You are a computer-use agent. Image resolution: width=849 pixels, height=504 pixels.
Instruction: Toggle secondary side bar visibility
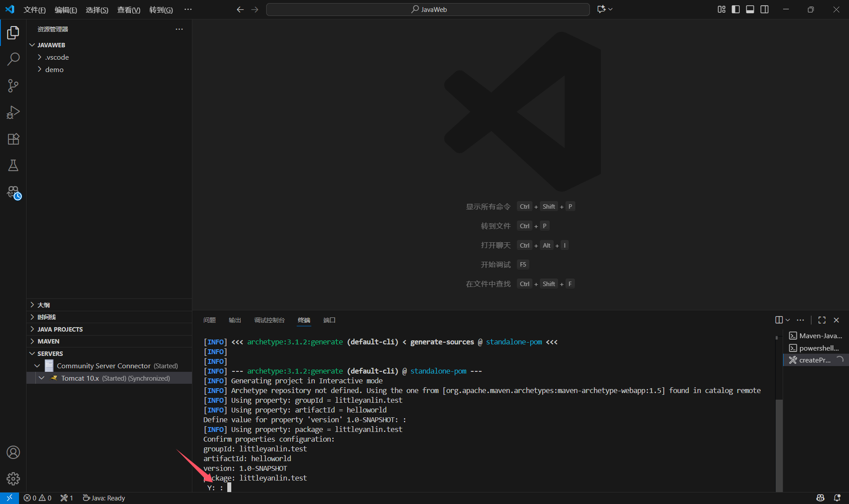click(x=765, y=9)
